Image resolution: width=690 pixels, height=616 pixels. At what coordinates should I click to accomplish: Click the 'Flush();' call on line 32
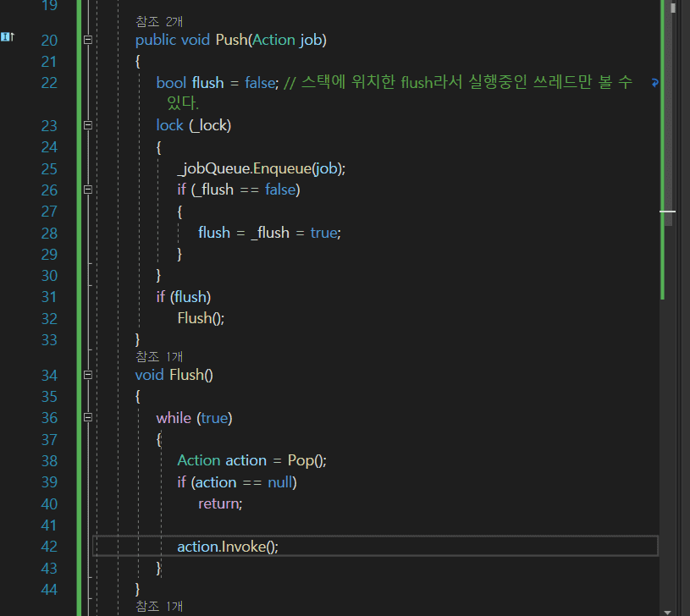click(x=201, y=318)
